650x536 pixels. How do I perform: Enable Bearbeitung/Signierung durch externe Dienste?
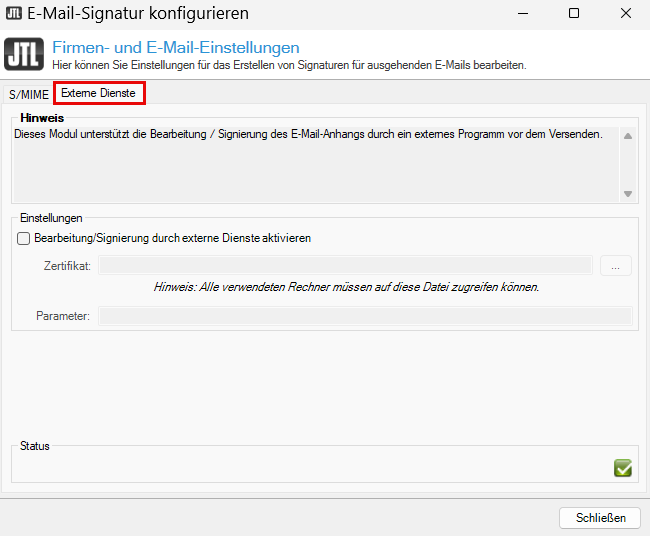24,239
